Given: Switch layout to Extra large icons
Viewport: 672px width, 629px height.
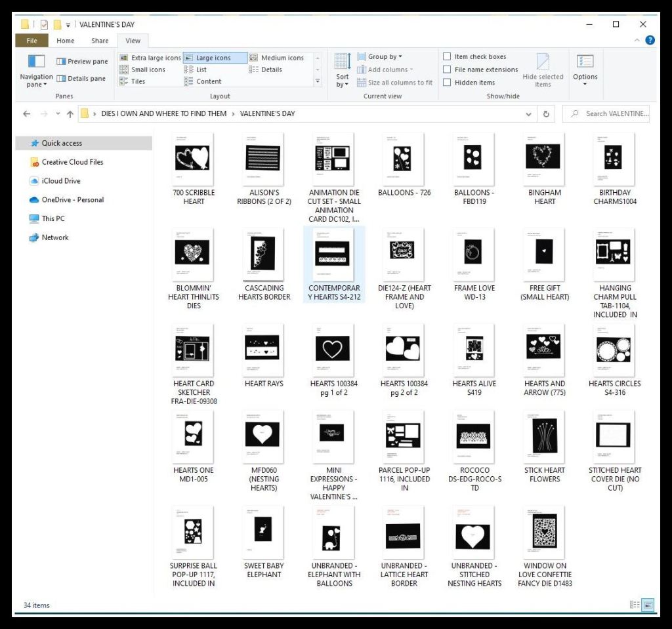Looking at the screenshot, I should pos(150,58).
